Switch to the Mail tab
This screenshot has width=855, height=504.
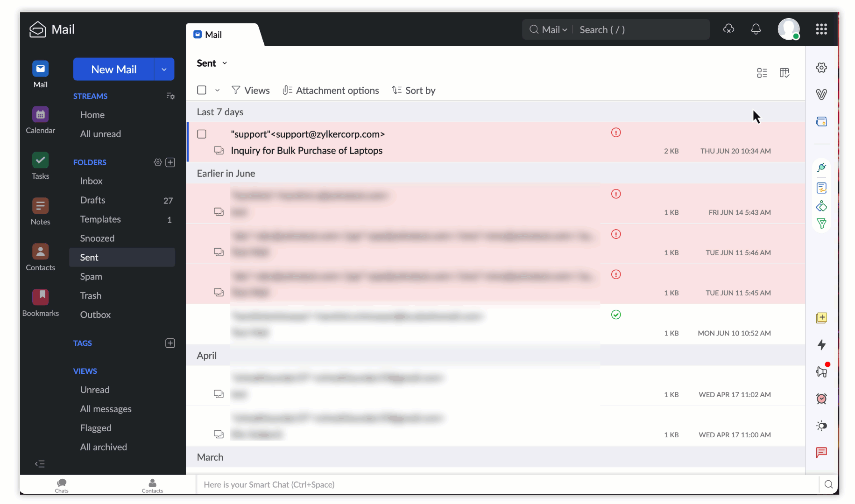[x=213, y=35]
